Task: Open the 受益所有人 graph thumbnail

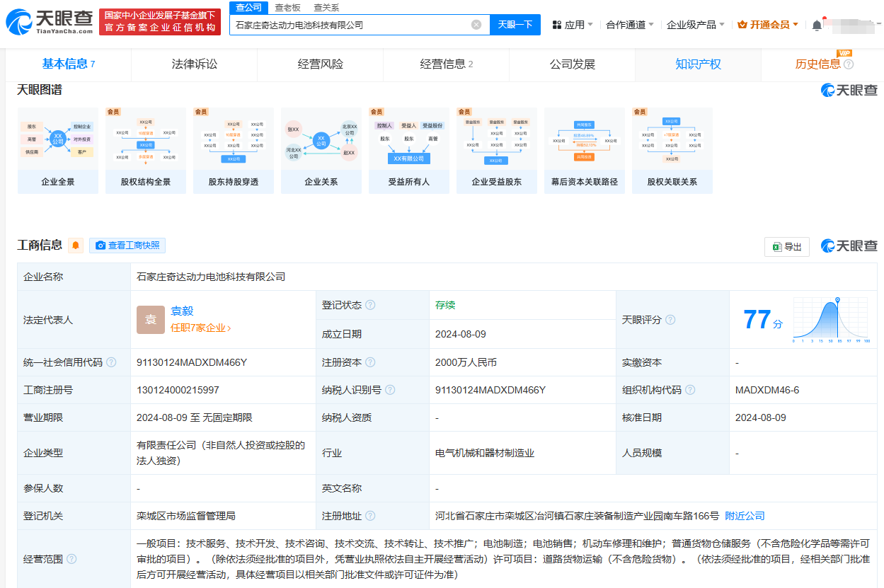Action: tap(409, 151)
